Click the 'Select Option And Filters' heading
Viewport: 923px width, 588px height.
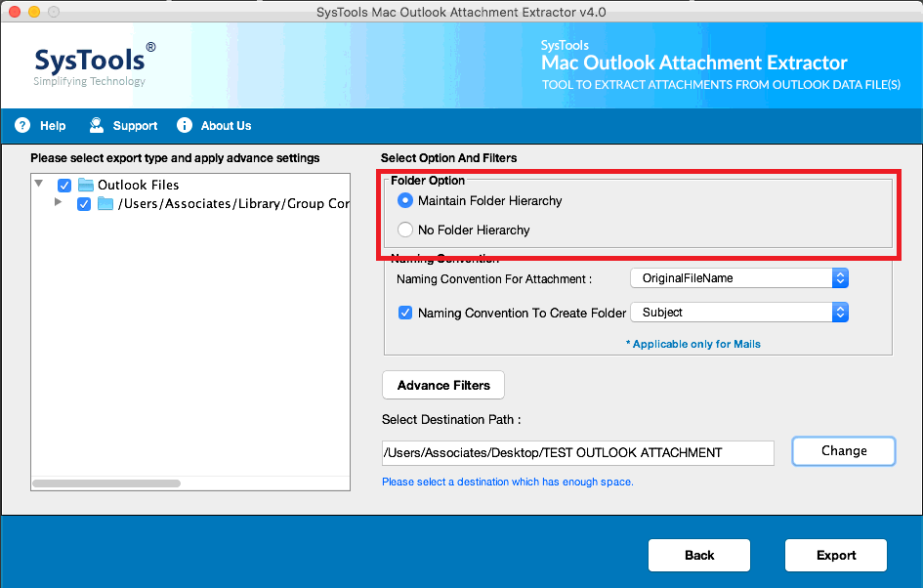tap(448, 157)
